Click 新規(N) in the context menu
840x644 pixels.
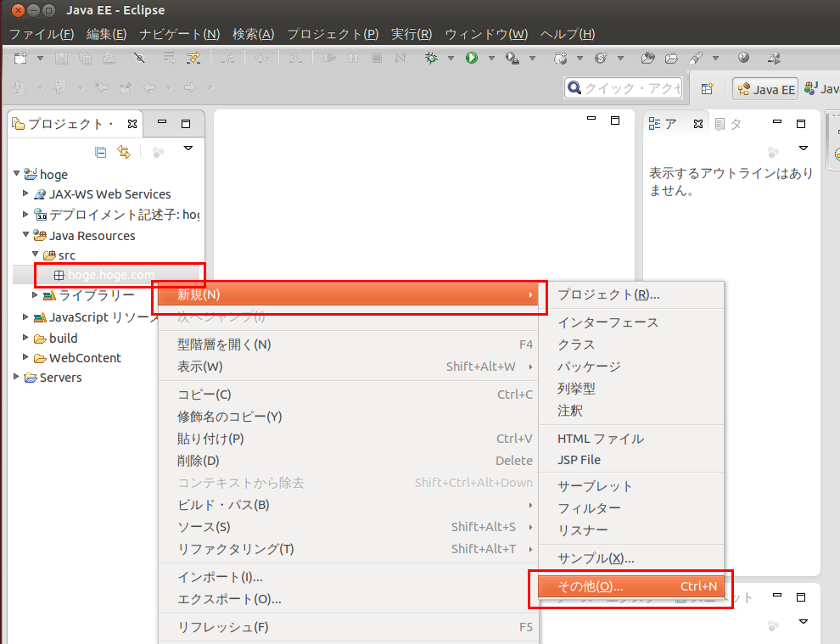pos(348,294)
